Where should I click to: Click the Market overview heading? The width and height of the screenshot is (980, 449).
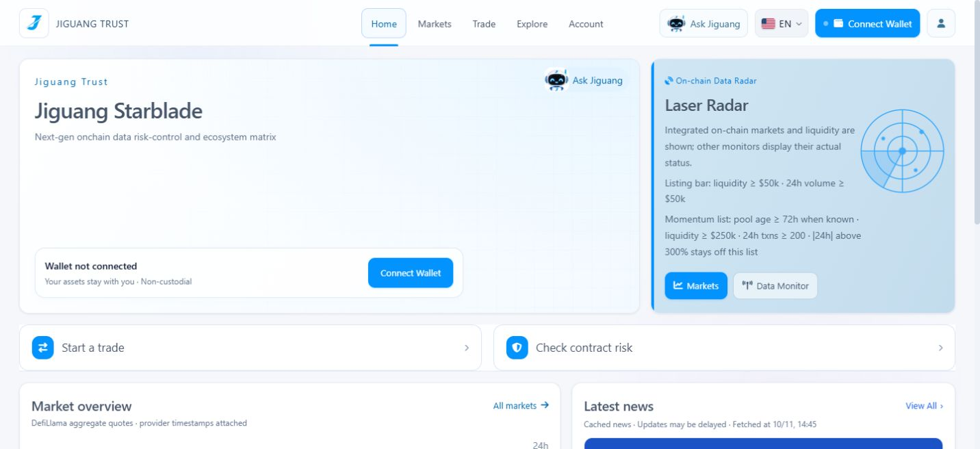pos(81,407)
